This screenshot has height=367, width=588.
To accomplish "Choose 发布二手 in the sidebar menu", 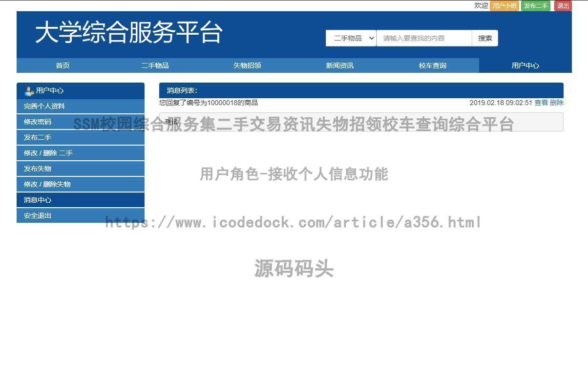I will pyautogui.click(x=38, y=137).
